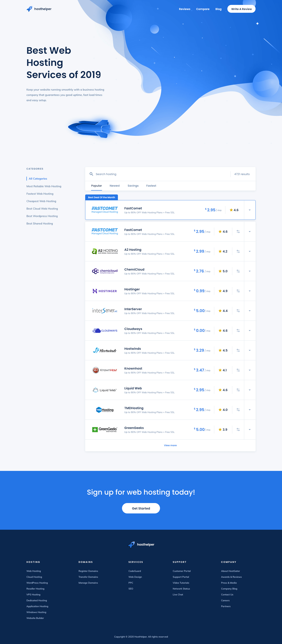The image size is (282, 644).
Task: Expand the Hostwinds row details arrow
Action: point(249,350)
